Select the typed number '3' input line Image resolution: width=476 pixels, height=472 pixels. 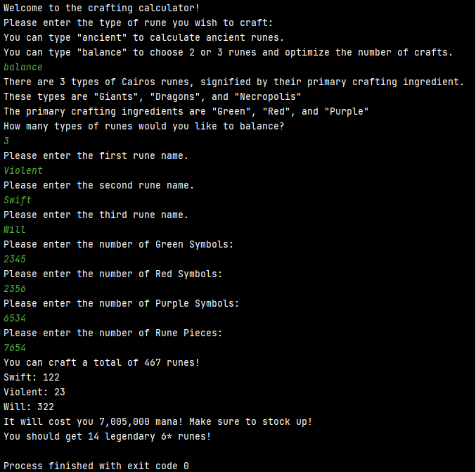(x=6, y=141)
